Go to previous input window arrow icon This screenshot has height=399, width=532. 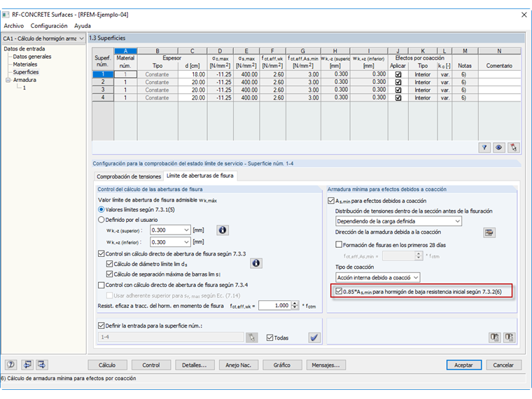pyautogui.click(x=27, y=365)
